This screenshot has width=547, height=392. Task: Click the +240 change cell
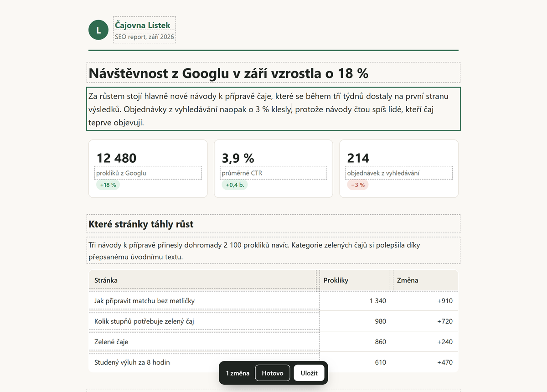pos(425,342)
